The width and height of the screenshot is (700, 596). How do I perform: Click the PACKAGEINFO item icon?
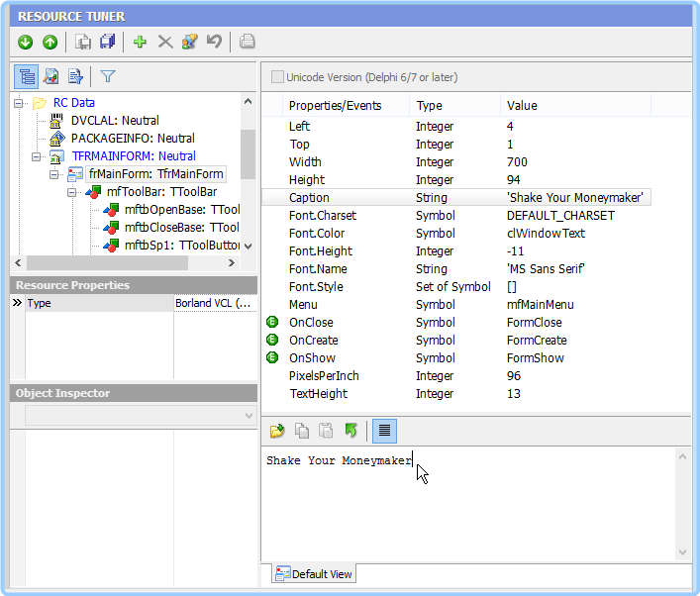57,139
